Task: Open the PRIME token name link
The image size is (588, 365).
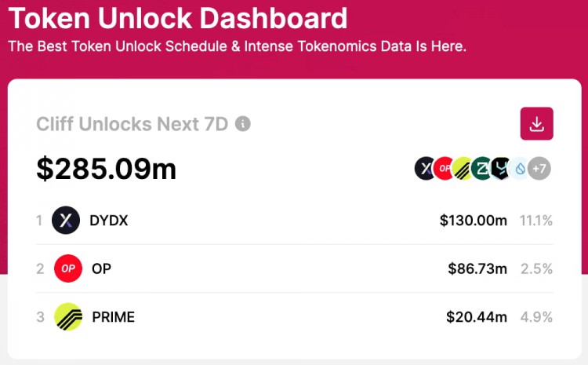Action: (113, 317)
